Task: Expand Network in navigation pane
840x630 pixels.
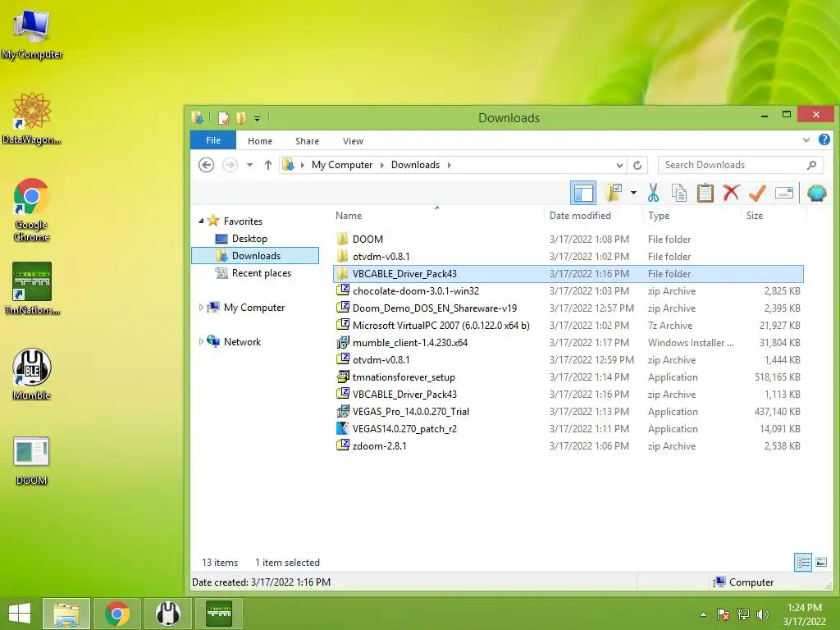Action: click(202, 342)
